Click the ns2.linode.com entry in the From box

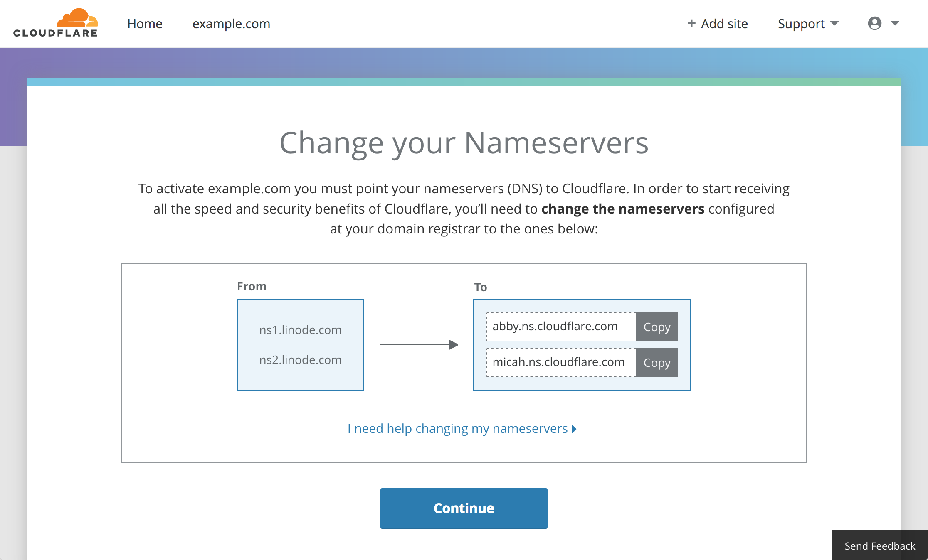click(x=300, y=360)
